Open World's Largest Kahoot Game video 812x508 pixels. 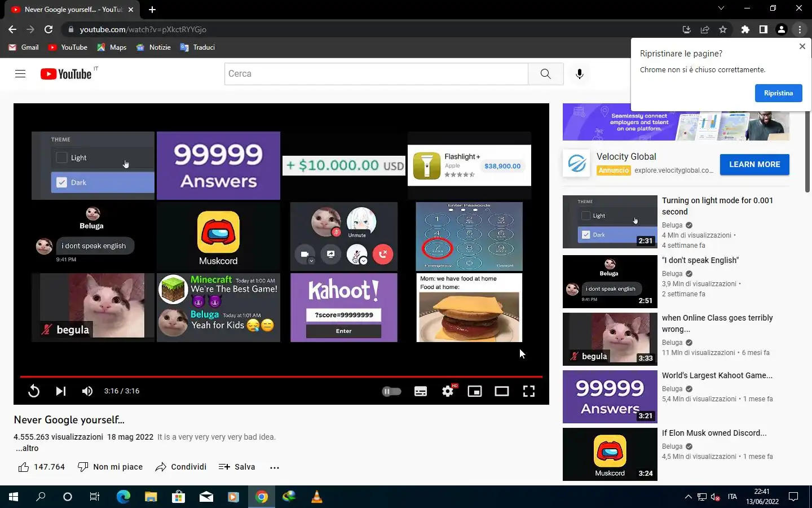(717, 375)
